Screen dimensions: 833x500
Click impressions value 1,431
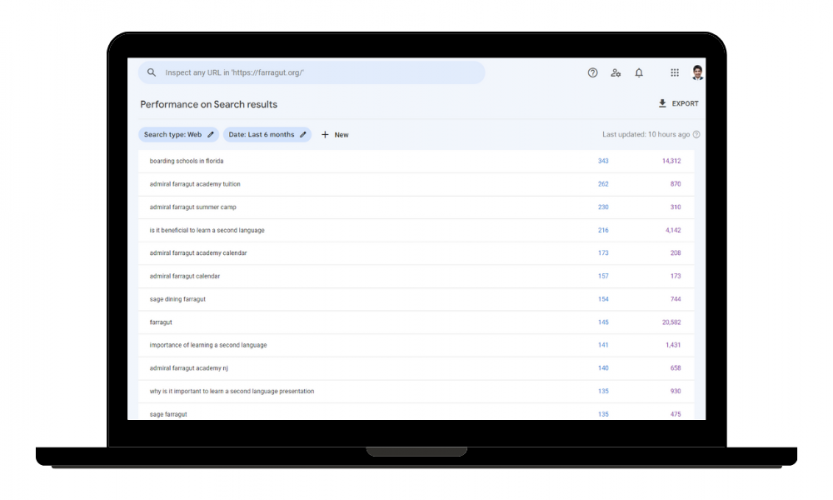pyautogui.click(x=673, y=345)
